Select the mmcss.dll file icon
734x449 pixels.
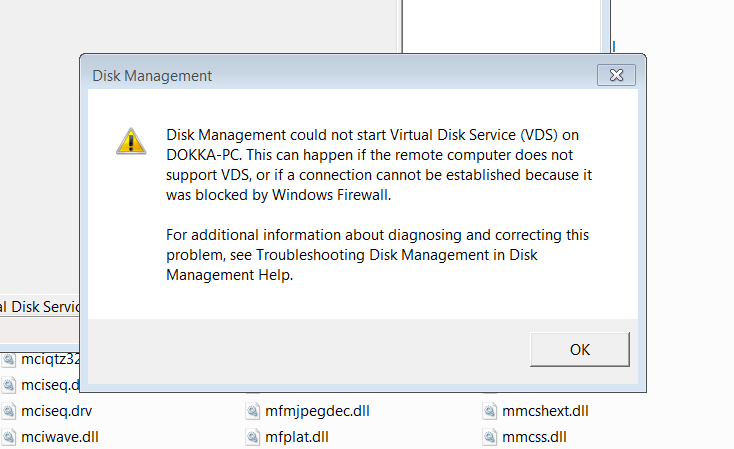pos(490,437)
